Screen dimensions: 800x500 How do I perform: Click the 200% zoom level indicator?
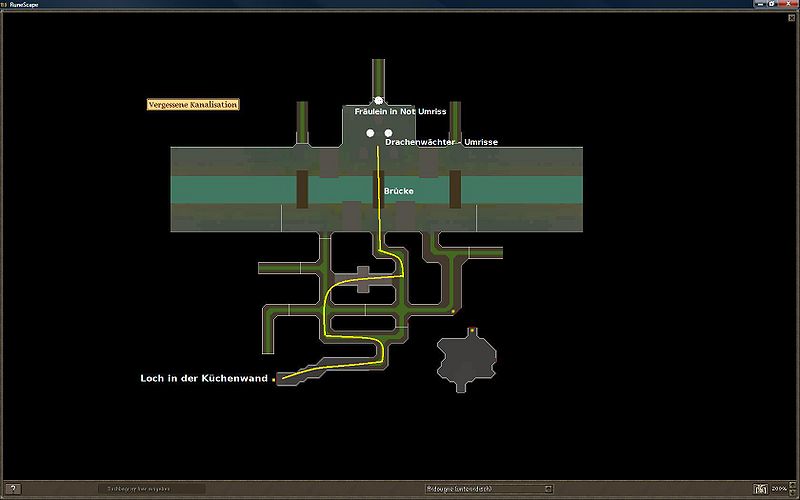point(781,489)
